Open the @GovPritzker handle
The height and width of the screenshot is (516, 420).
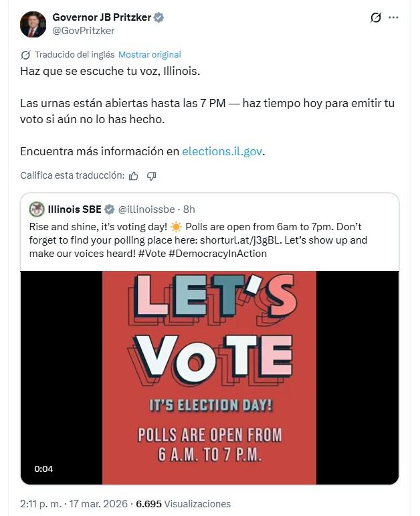click(x=83, y=31)
